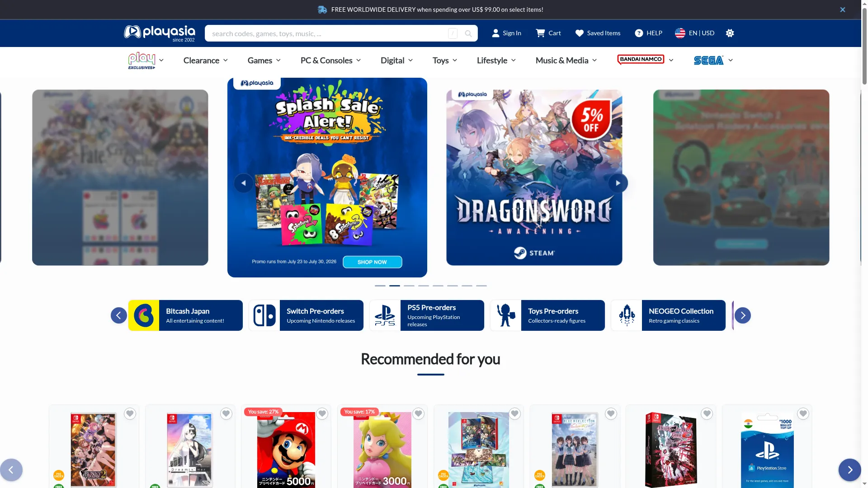
Task: Save PlayStation Store India card to wishlist
Action: (803, 413)
